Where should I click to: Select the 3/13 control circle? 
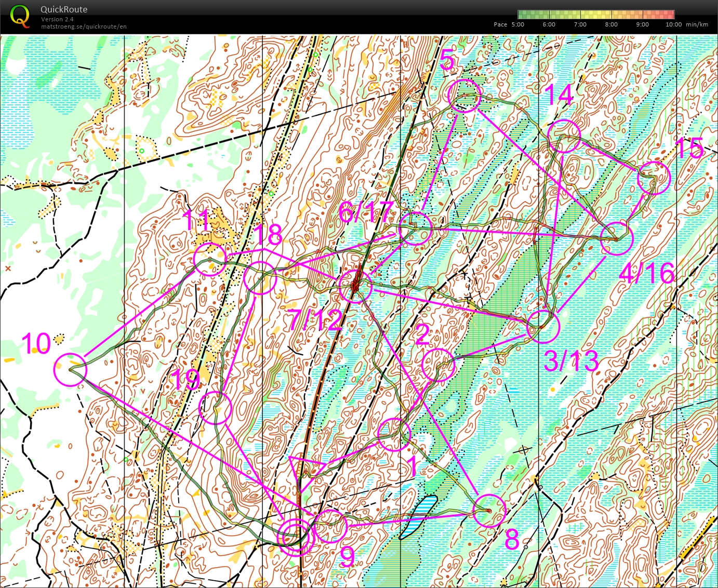pos(543,327)
